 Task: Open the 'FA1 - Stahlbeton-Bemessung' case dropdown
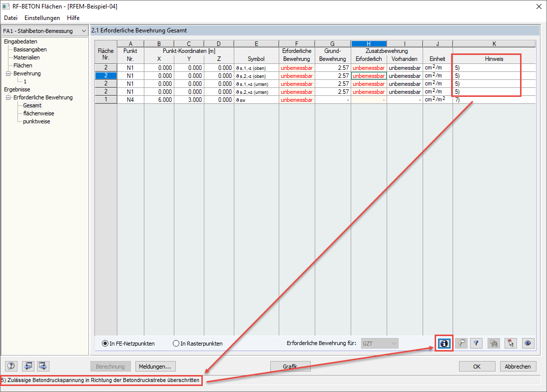click(44, 31)
